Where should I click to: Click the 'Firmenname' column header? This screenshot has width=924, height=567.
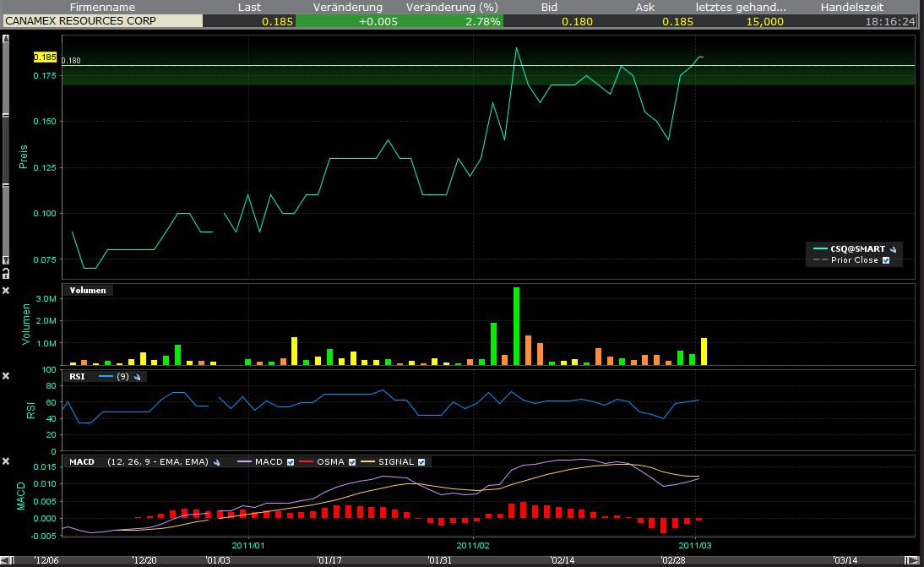(x=101, y=7)
